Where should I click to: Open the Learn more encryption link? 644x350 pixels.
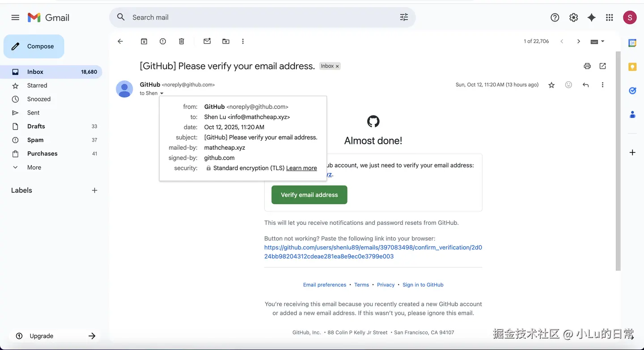(301, 168)
